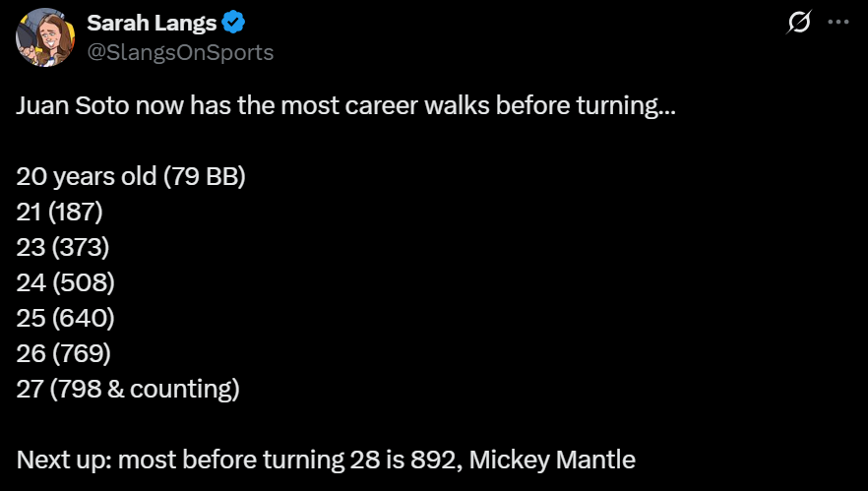The height and width of the screenshot is (491, 868).
Task: Open Sarah Langs' cartoon profile avatar
Action: click(45, 37)
